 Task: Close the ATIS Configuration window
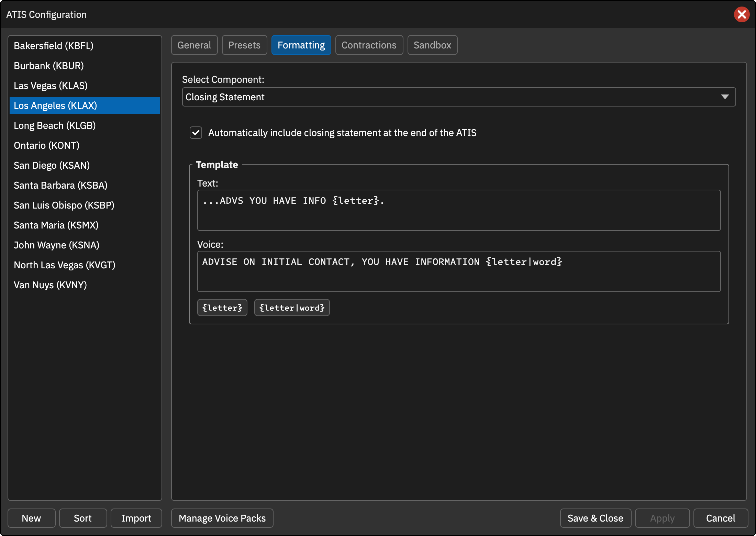click(742, 14)
